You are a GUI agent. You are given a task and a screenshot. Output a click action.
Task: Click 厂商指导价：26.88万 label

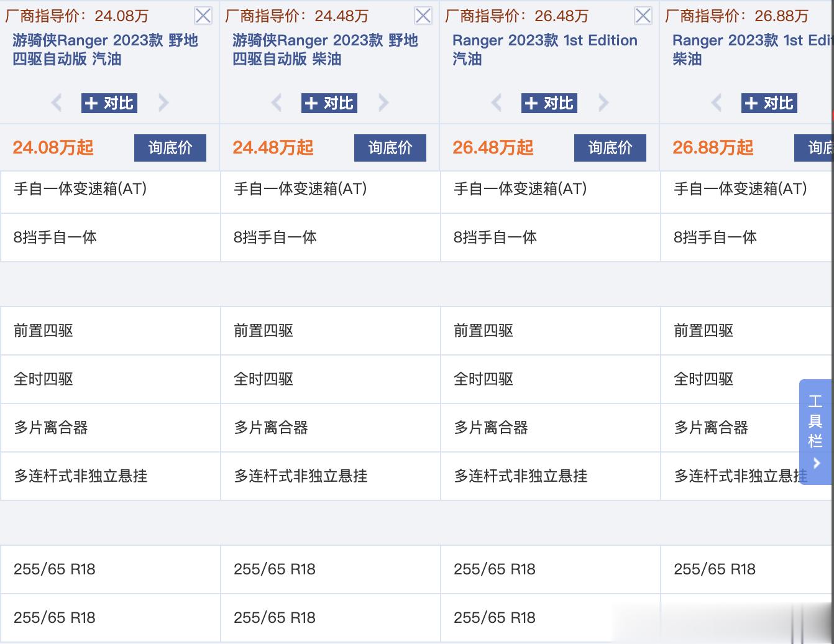(x=737, y=16)
